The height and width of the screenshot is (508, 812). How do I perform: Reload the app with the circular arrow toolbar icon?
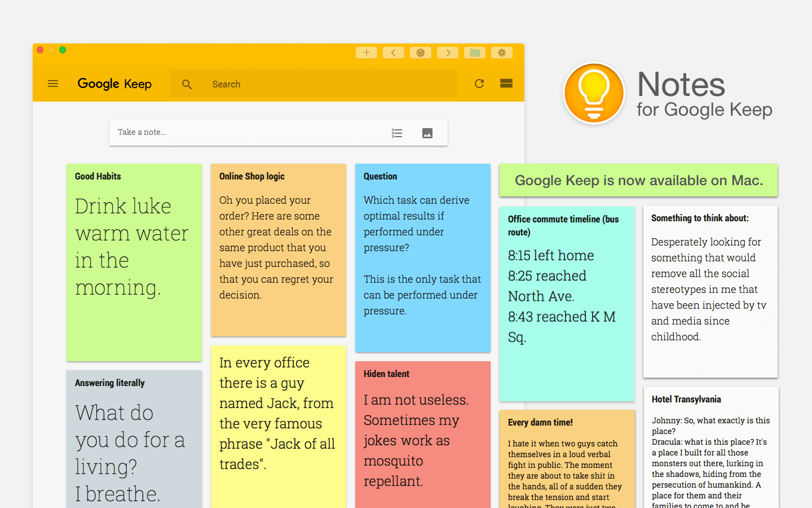coord(420,52)
